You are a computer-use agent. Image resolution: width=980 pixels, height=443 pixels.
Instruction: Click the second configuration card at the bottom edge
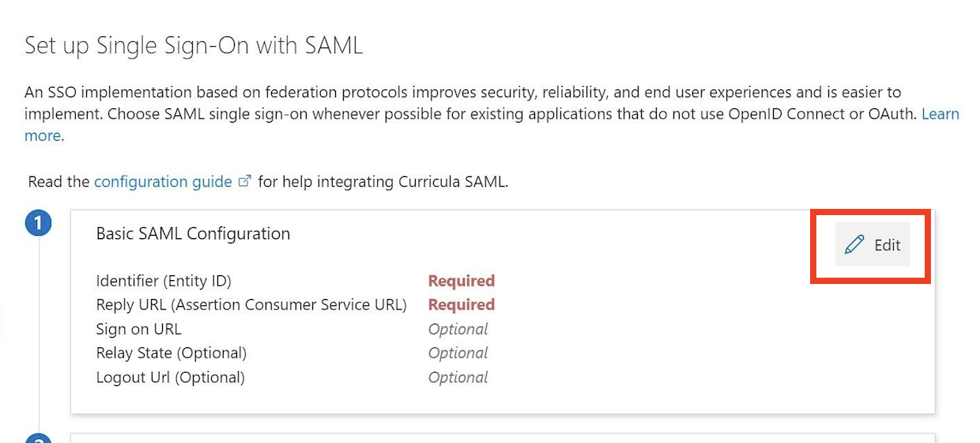(503, 438)
